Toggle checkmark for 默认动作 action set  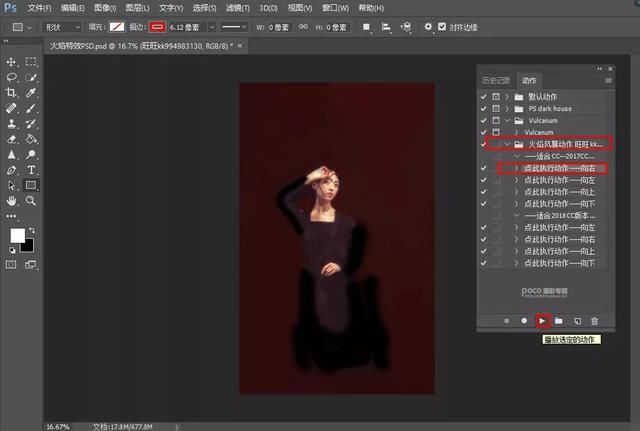click(x=484, y=96)
